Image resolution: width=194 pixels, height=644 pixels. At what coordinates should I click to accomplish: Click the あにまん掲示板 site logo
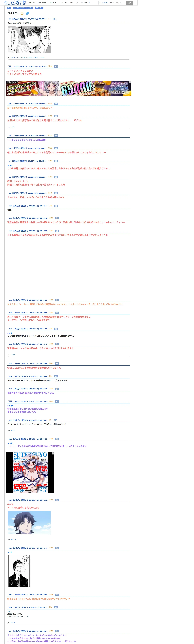15,3
